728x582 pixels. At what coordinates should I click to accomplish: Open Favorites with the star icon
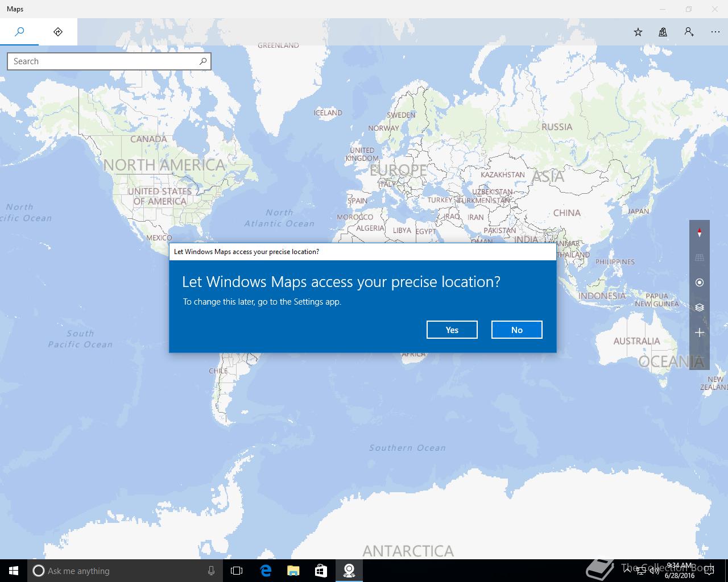638,32
